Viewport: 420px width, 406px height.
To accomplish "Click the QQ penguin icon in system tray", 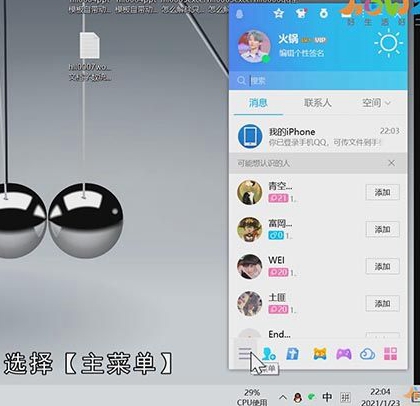I will [298, 397].
